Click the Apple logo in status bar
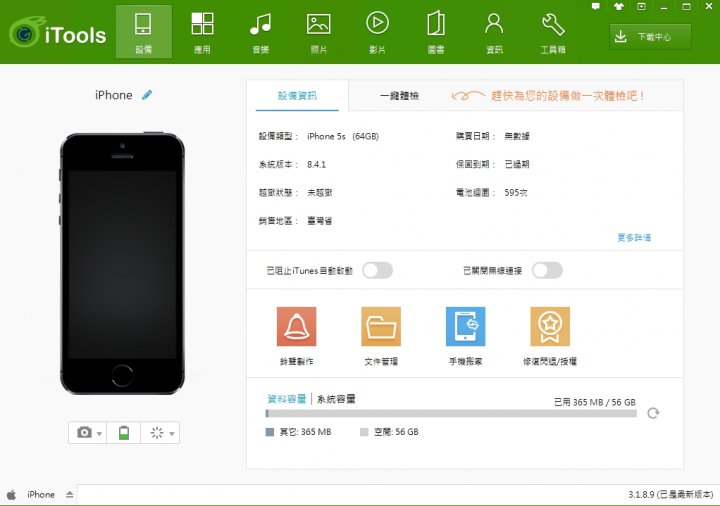 [x=11, y=495]
